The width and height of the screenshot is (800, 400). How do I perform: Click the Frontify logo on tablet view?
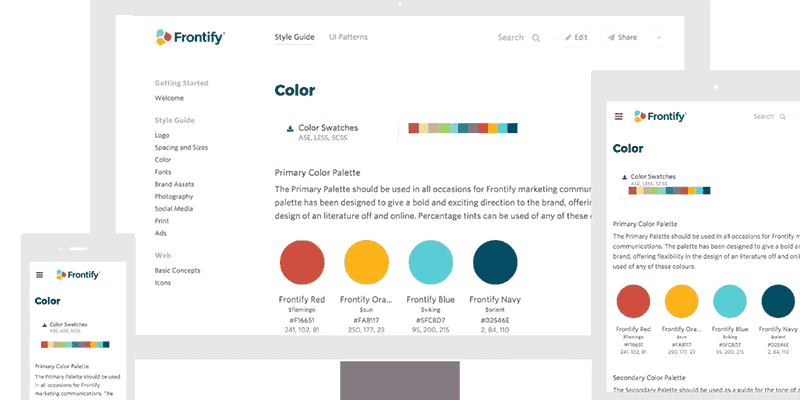[x=660, y=116]
